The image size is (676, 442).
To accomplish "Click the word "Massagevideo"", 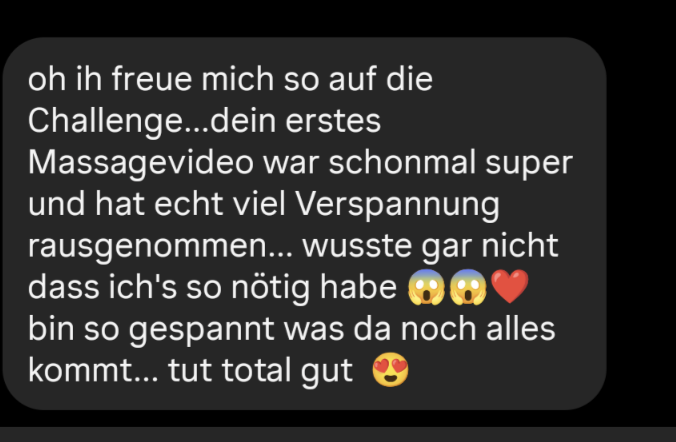I will 141,164.
